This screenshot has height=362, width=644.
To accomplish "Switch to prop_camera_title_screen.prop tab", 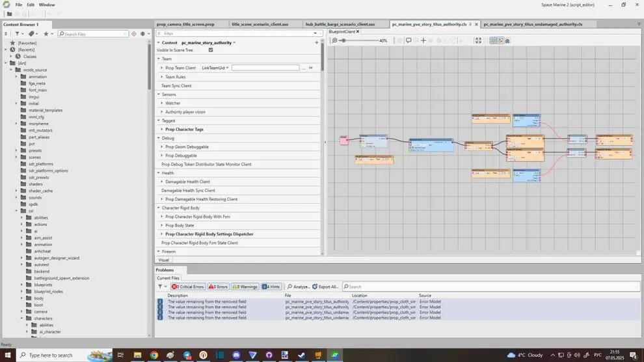I will pyautogui.click(x=185, y=24).
